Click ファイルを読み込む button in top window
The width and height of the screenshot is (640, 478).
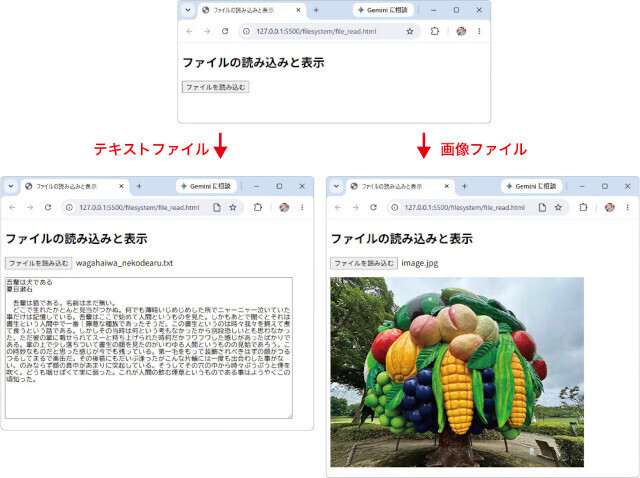216,87
